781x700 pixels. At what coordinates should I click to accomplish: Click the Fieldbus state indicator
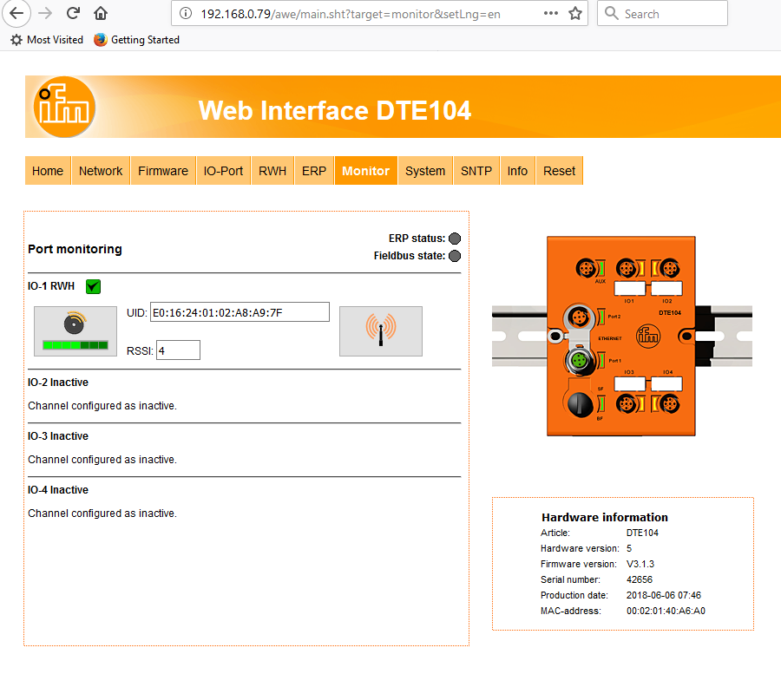455,256
